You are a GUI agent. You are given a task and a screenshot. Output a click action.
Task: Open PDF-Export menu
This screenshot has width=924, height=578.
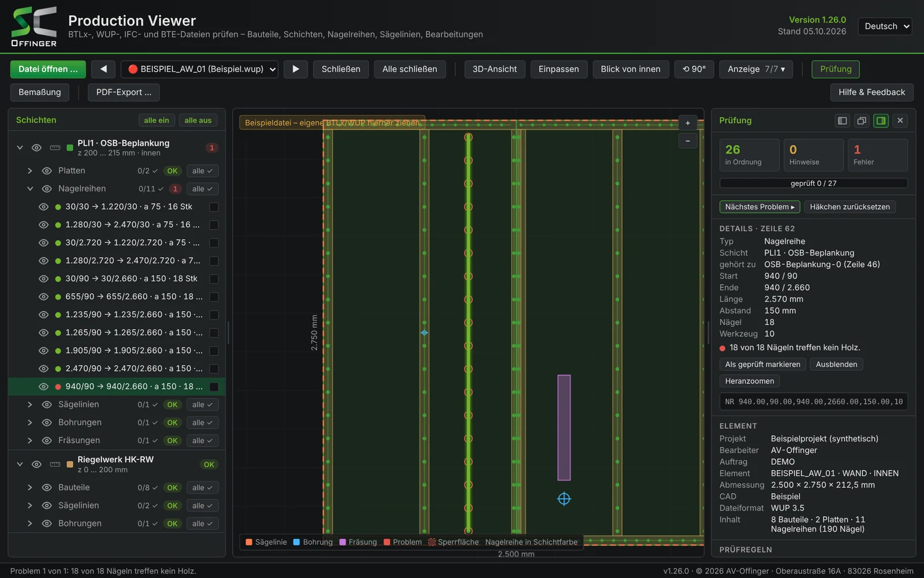124,92
